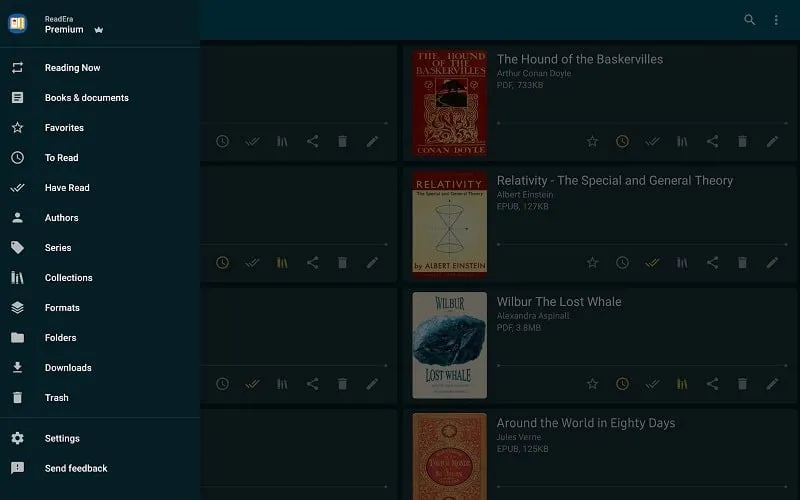Browse the Authors section
This screenshot has height=500, width=800.
click(61, 218)
